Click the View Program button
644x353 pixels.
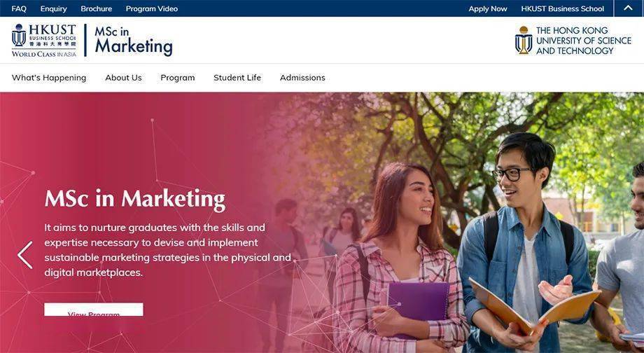[94, 310]
